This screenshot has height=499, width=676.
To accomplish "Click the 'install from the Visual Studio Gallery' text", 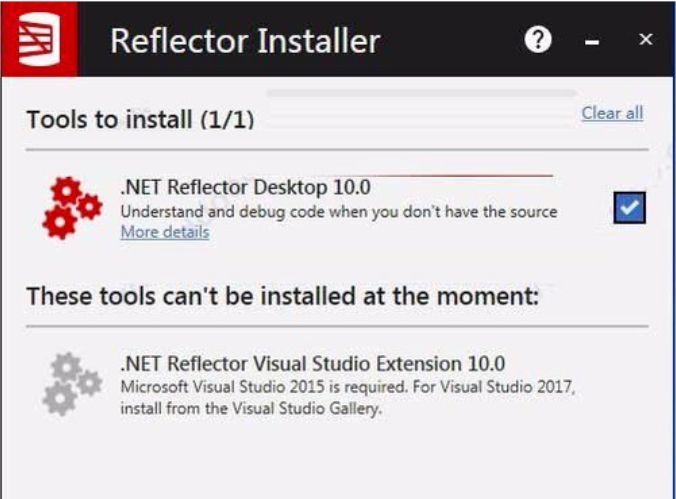I will click(251, 408).
